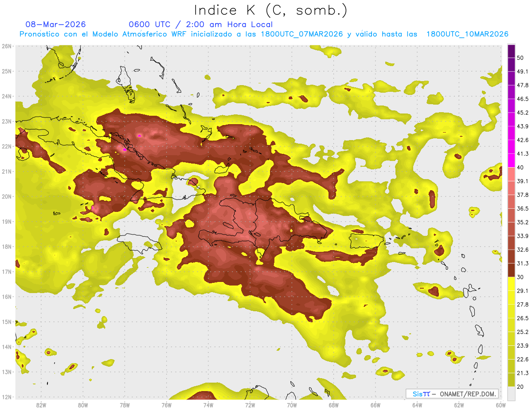Click the longitude label '76W'
The height and width of the screenshot is (411, 532).
coord(166,405)
